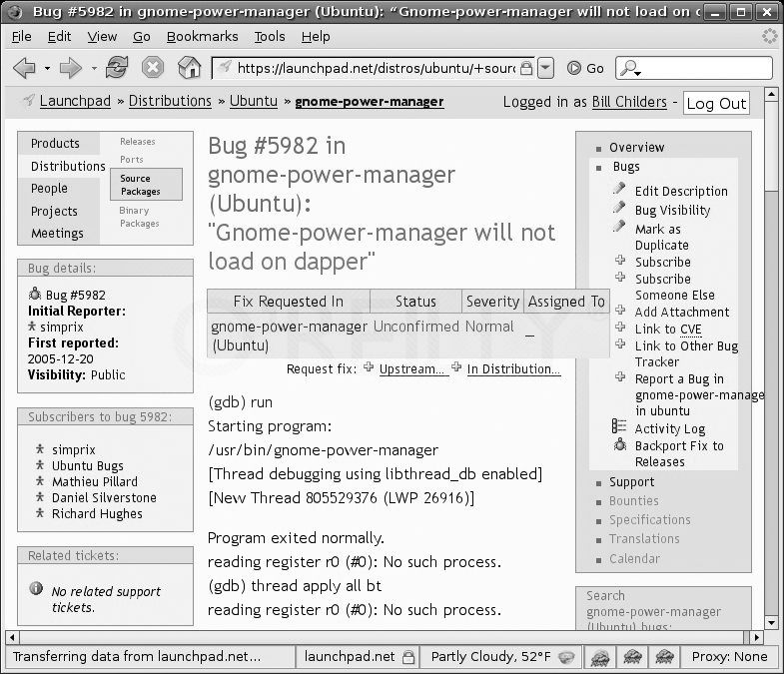This screenshot has height=674, width=784.
Task: Open the Upstream request fix link
Action: [x=411, y=369]
